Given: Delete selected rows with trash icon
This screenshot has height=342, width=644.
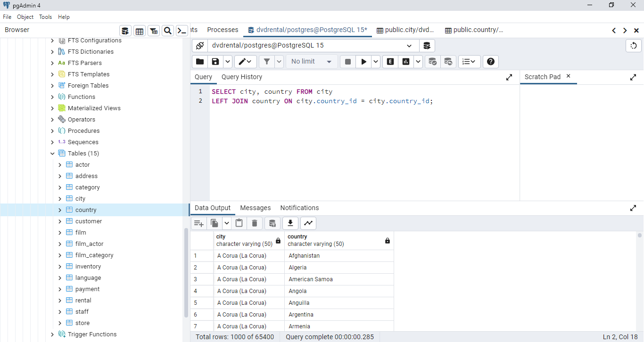Looking at the screenshot, I should [x=255, y=223].
